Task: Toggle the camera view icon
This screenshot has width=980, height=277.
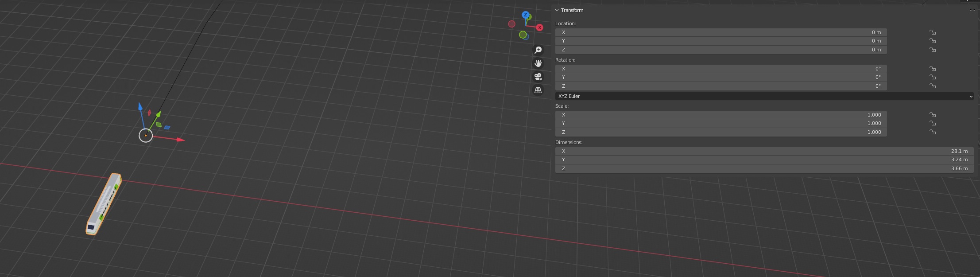Action: click(538, 77)
